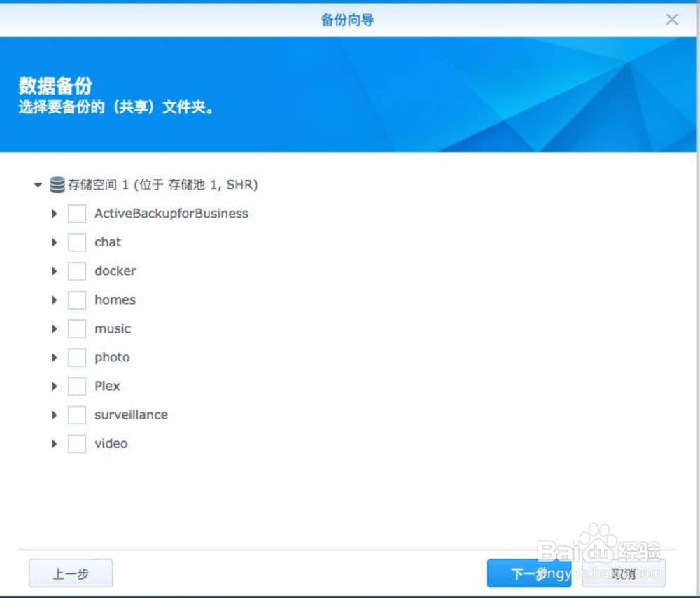Viewport: 700px width, 598px height.
Task: Go back with the 上一步 button
Action: 71,573
